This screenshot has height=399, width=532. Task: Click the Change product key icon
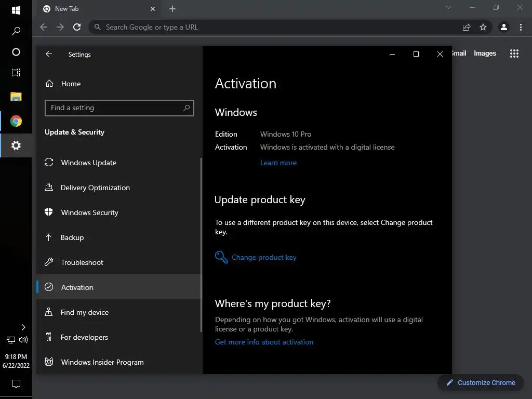pos(221,257)
